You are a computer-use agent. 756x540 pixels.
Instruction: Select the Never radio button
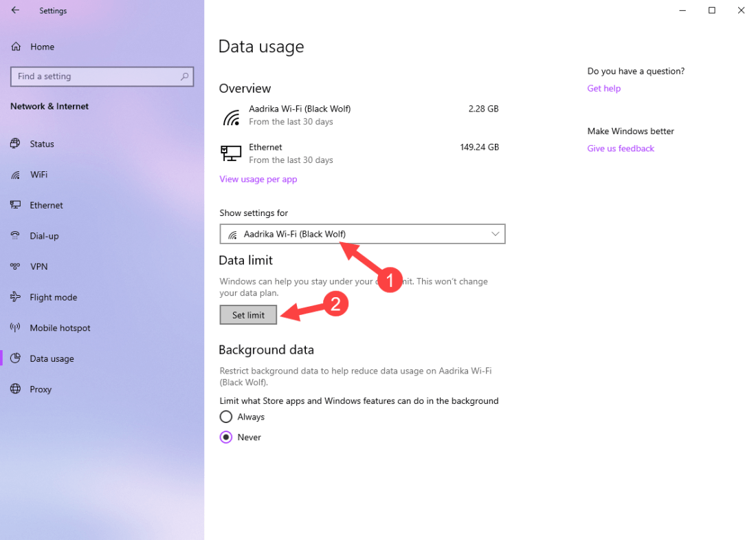[226, 437]
